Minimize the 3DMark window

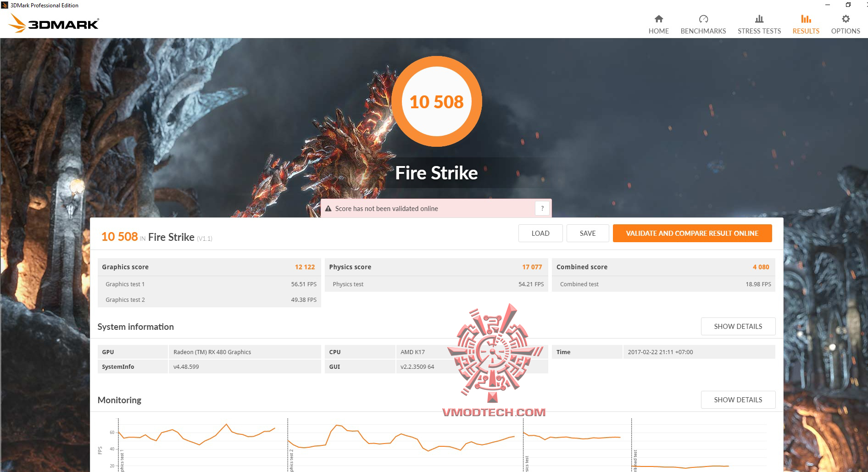point(828,5)
